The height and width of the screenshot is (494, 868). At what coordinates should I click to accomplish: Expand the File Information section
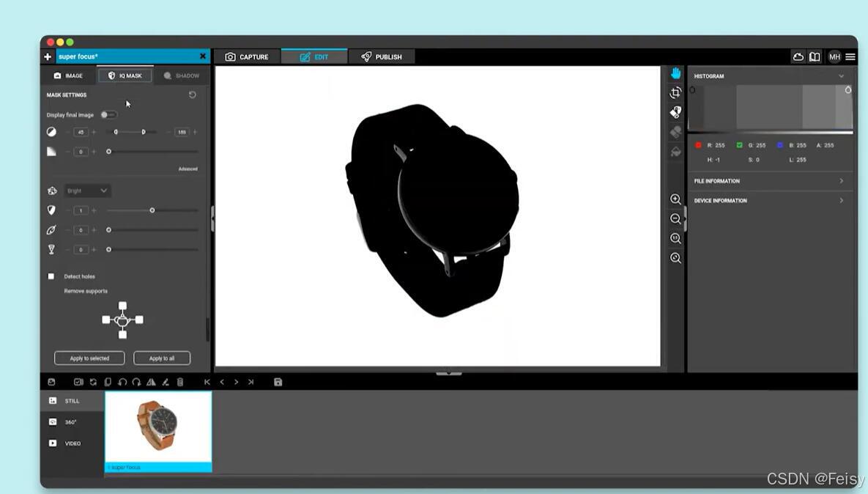(769, 181)
